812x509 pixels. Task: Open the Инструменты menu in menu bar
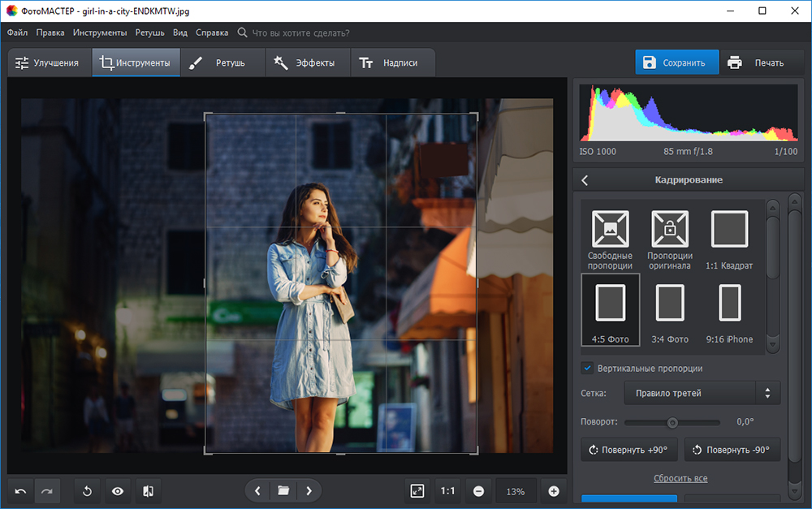coord(99,32)
